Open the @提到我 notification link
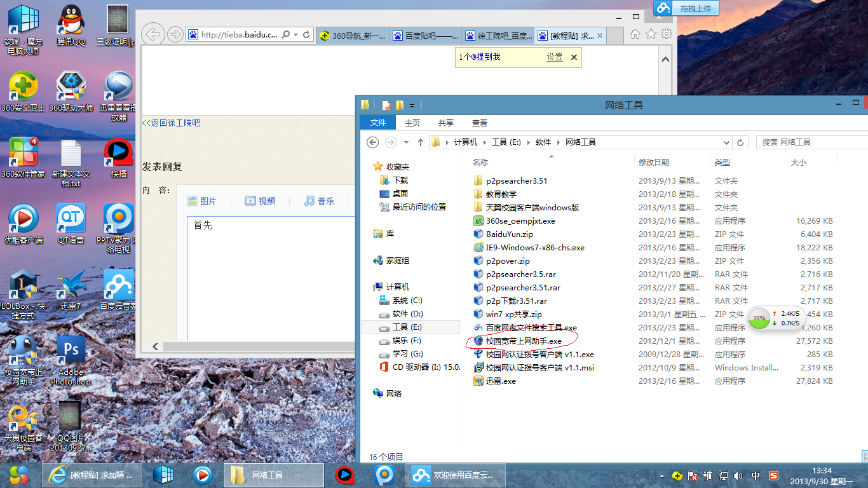This screenshot has width=868, height=488. pos(480,57)
